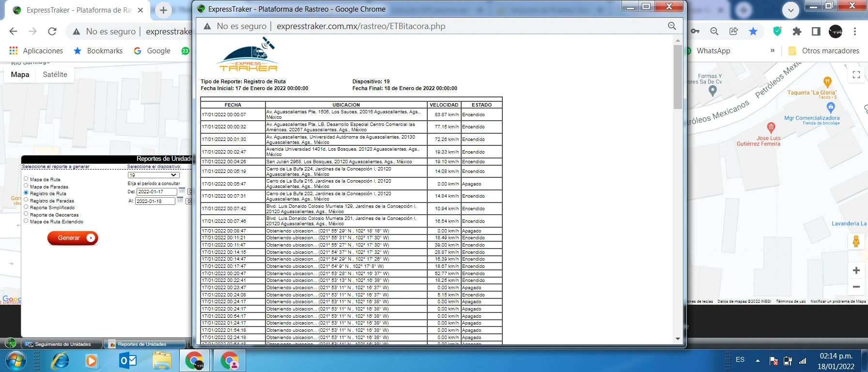This screenshot has height=372, width=868.
Task: Open the calendar icon beside the Del date
Action: (x=182, y=191)
